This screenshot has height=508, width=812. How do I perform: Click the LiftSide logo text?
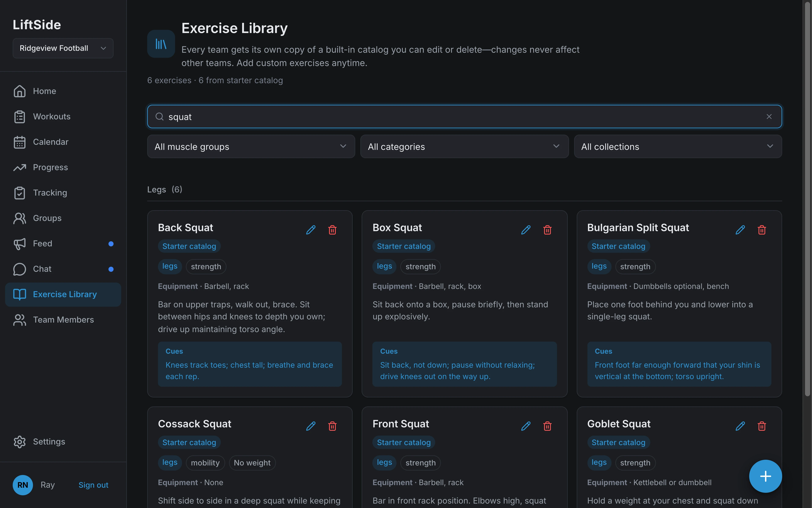37,25
